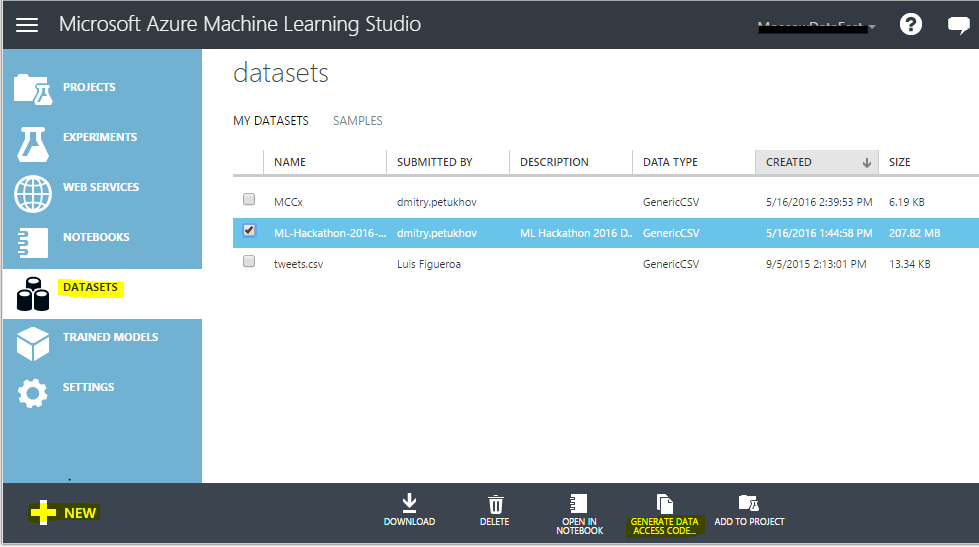Generate data access code
The width and height of the screenshot is (979, 547).
(x=664, y=515)
